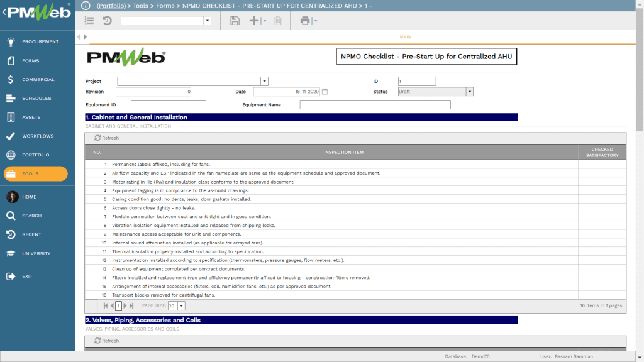The image size is (644, 362).
Task: Click the Commercial dollar icon
Action: tap(11, 80)
